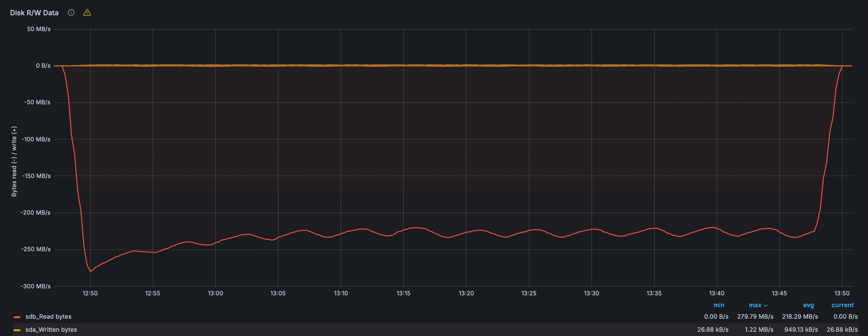
Task: Click the Bytes read/write axis title
Action: [14, 161]
